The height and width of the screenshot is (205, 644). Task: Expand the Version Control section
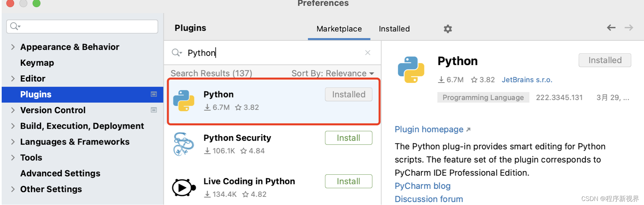coord(13,110)
